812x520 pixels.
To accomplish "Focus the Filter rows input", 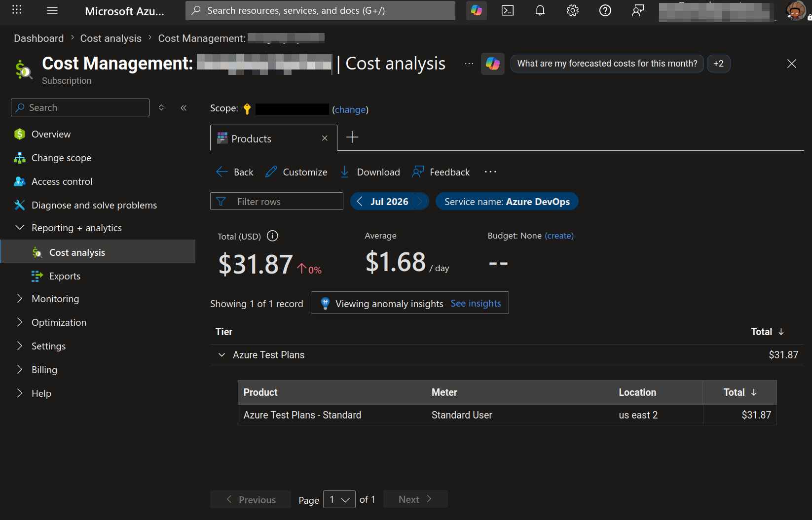I will click(277, 201).
